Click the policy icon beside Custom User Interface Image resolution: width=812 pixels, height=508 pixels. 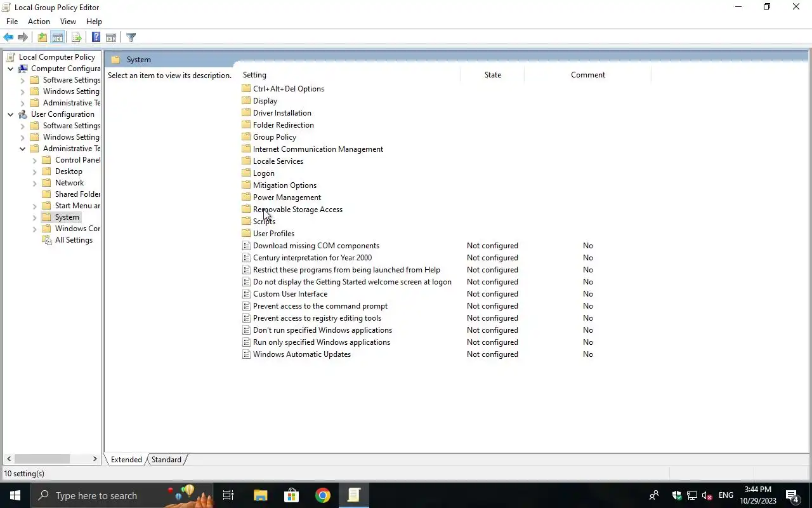[247, 294]
